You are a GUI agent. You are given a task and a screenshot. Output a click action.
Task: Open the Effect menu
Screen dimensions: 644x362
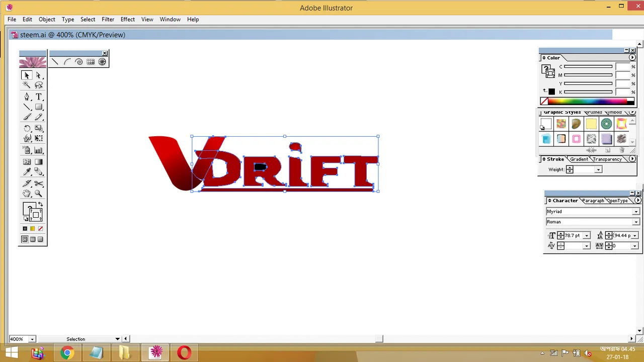[x=127, y=19]
